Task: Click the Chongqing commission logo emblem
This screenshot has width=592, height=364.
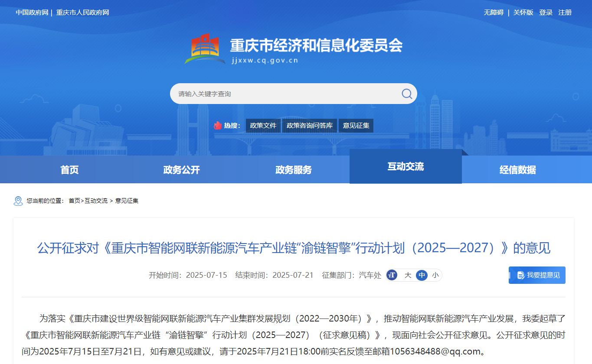Action: pyautogui.click(x=205, y=49)
